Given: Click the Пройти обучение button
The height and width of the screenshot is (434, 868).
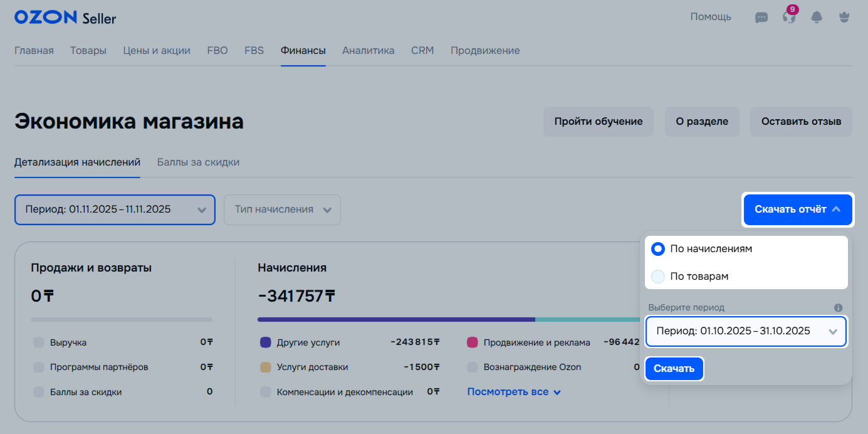Looking at the screenshot, I should (598, 122).
